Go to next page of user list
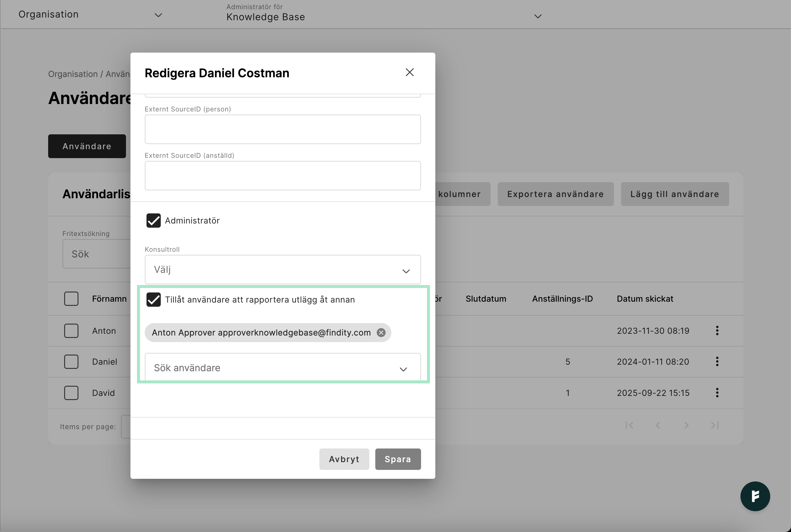The height and width of the screenshot is (532, 791). point(686,425)
